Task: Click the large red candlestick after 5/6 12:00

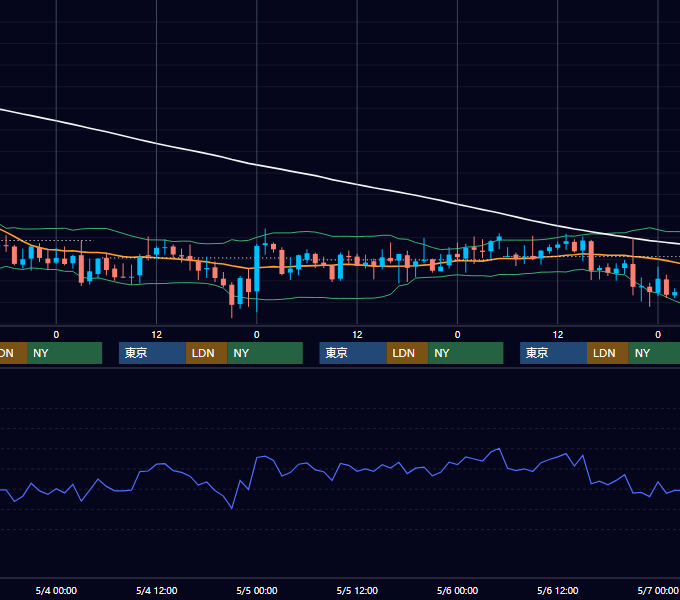Action: click(x=591, y=256)
